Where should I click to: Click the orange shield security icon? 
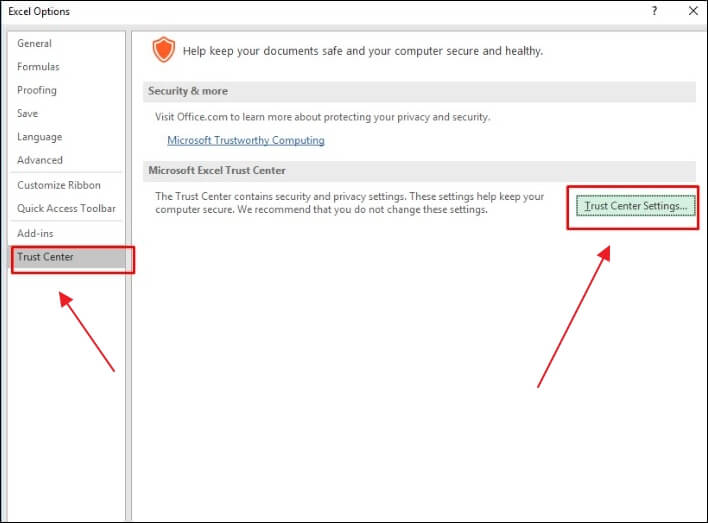[162, 50]
